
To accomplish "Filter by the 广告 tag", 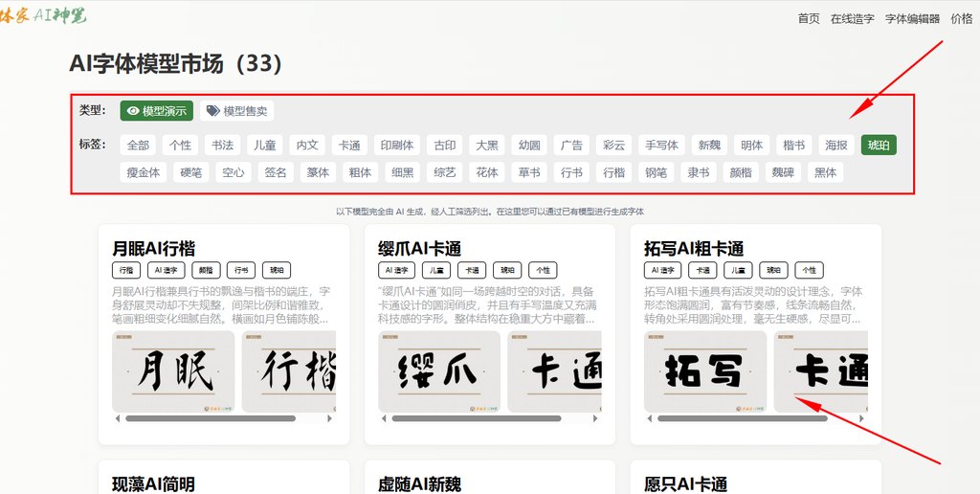I will [x=571, y=146].
